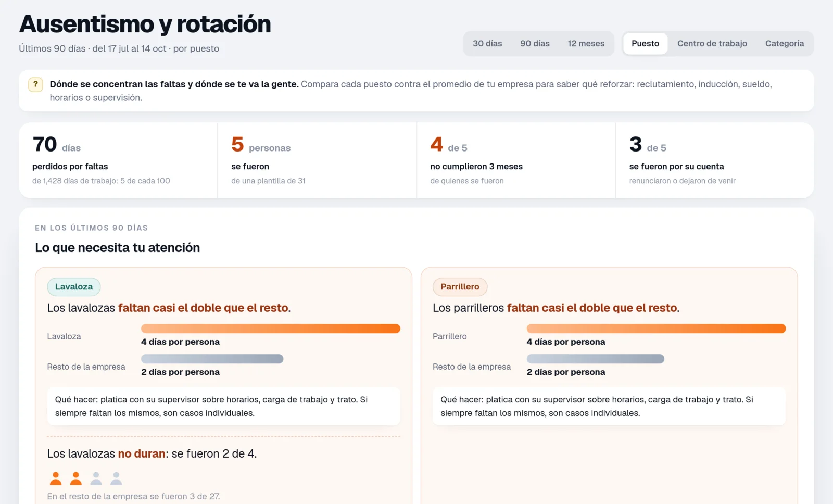Click '4 días por persona' under Lavaloza bar
The width and height of the screenshot is (833, 504).
180,342
